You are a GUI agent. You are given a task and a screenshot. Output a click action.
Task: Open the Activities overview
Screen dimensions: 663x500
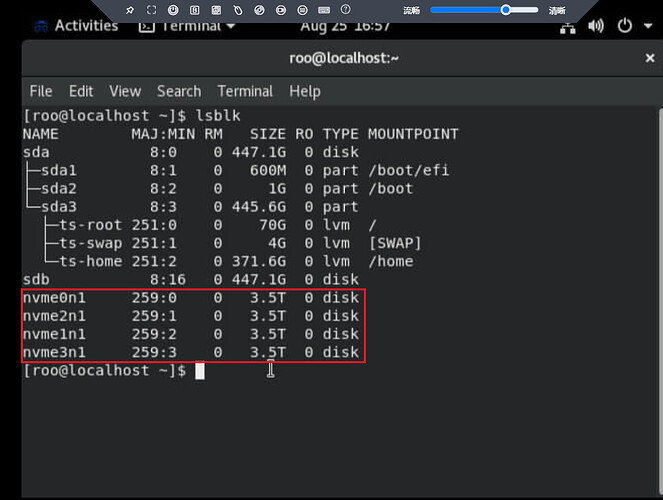pyautogui.click(x=86, y=26)
